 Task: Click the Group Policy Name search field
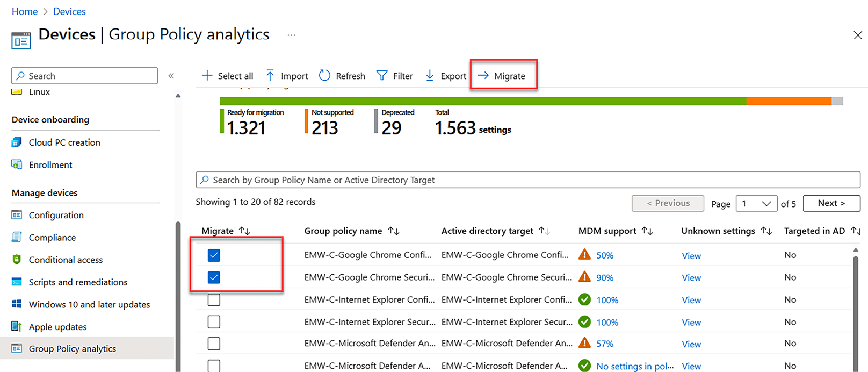[527, 180]
